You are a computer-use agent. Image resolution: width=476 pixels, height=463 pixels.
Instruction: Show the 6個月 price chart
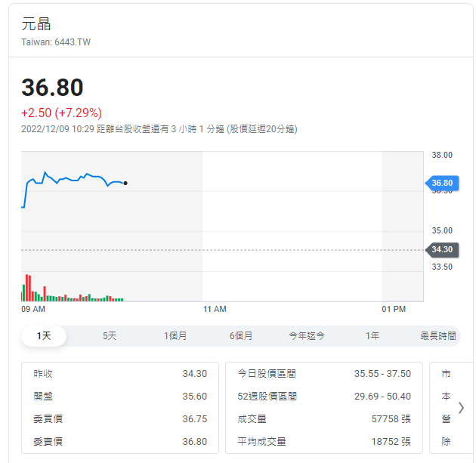tap(241, 336)
